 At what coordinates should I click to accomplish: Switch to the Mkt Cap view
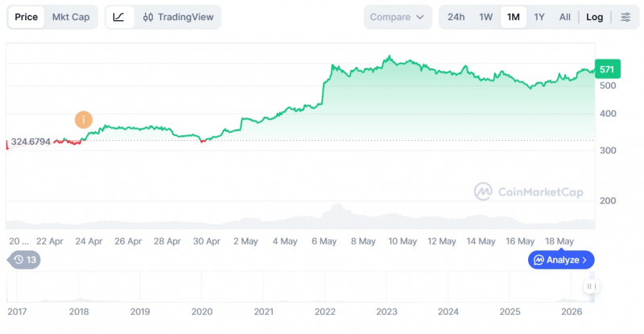click(71, 17)
